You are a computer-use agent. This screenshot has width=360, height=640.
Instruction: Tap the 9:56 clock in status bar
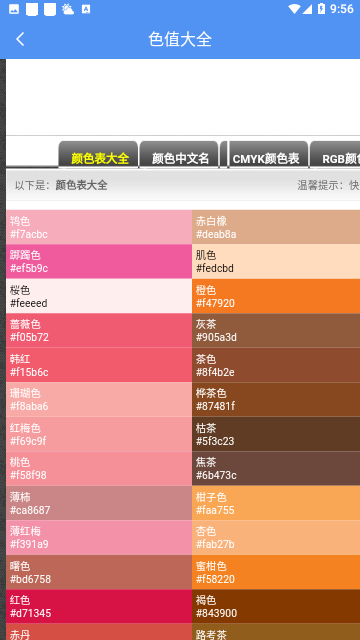(x=342, y=9)
